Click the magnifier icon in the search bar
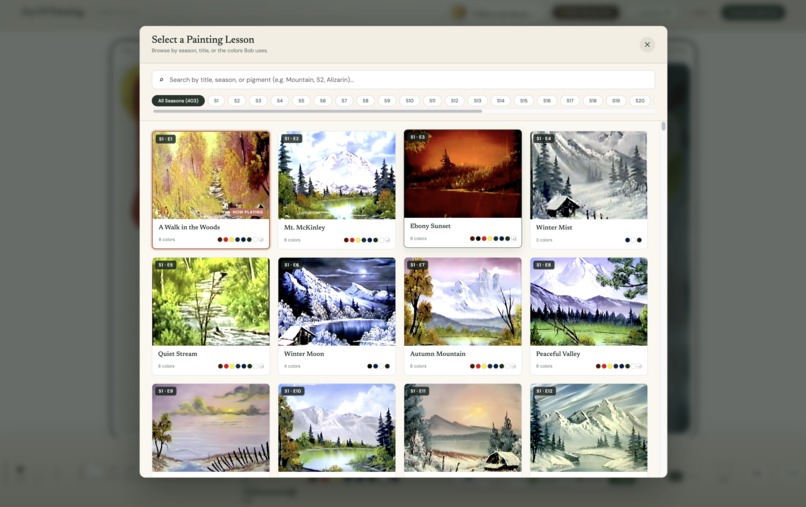 pos(161,80)
